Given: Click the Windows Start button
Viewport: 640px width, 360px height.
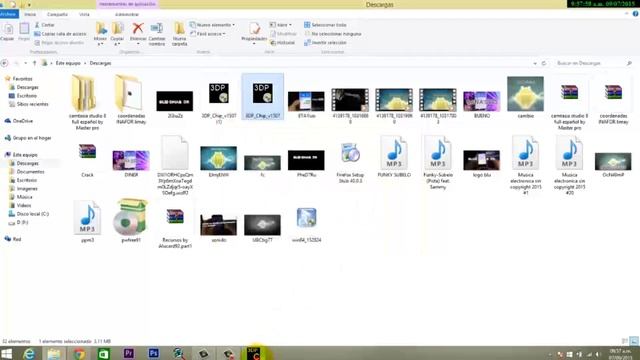Looking at the screenshot, I should tap(7, 353).
